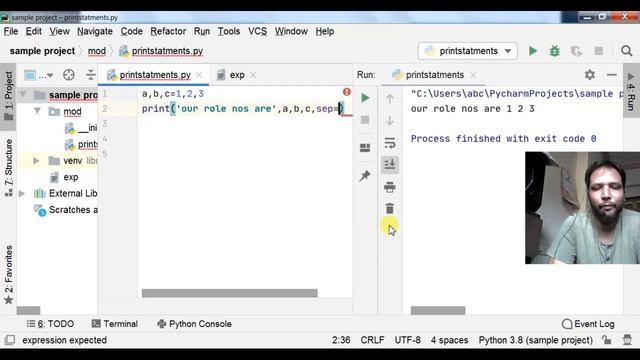Image resolution: width=640 pixels, height=360 pixels.
Task: Toggle the 1: Project side tab
Action: [8, 96]
